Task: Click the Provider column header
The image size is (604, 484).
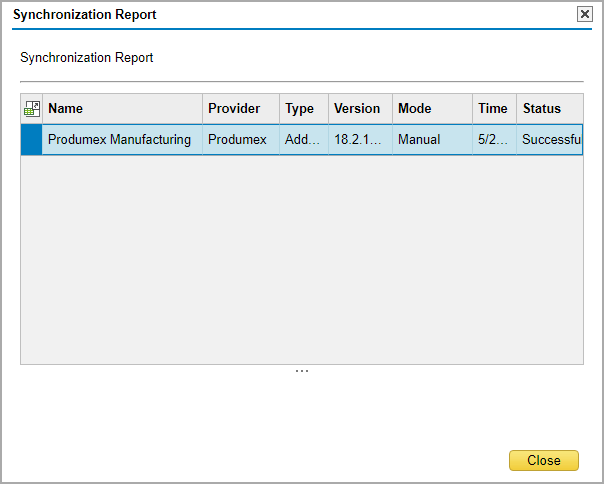Action: 240,109
